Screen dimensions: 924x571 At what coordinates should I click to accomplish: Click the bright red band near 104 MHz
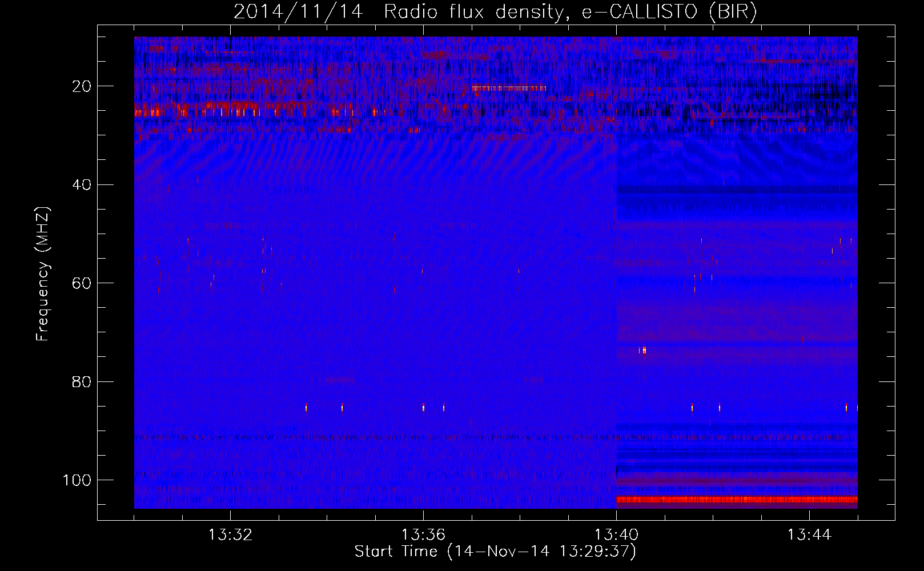pyautogui.click(x=737, y=500)
